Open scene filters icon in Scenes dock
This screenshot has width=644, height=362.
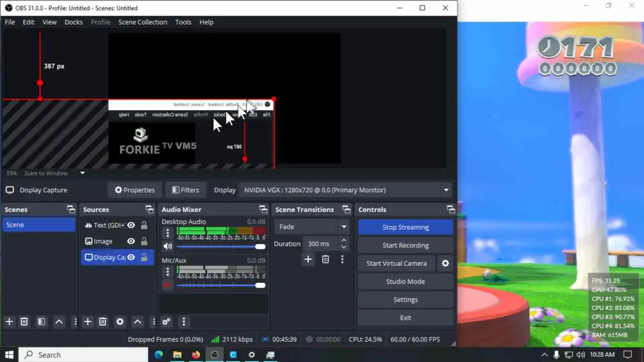[42, 322]
